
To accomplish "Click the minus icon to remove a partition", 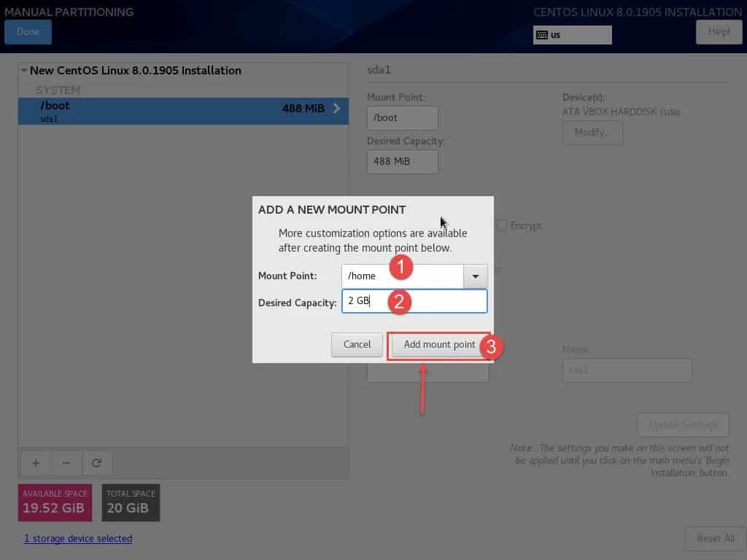I will click(66, 463).
